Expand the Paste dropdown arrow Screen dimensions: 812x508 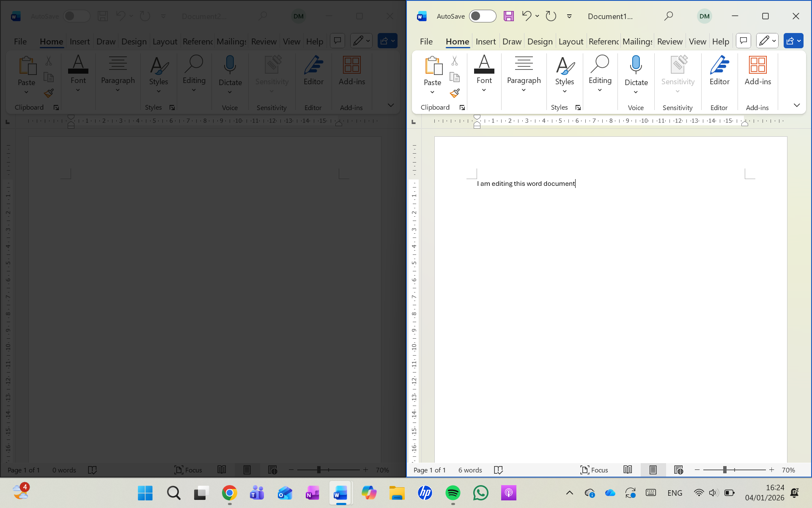tap(432, 92)
